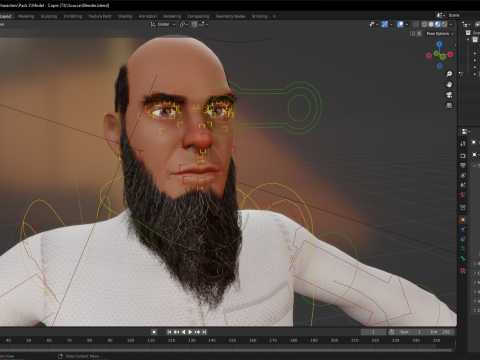Open pivot point dropdown
The image size is (480, 360).
[x=184, y=24]
